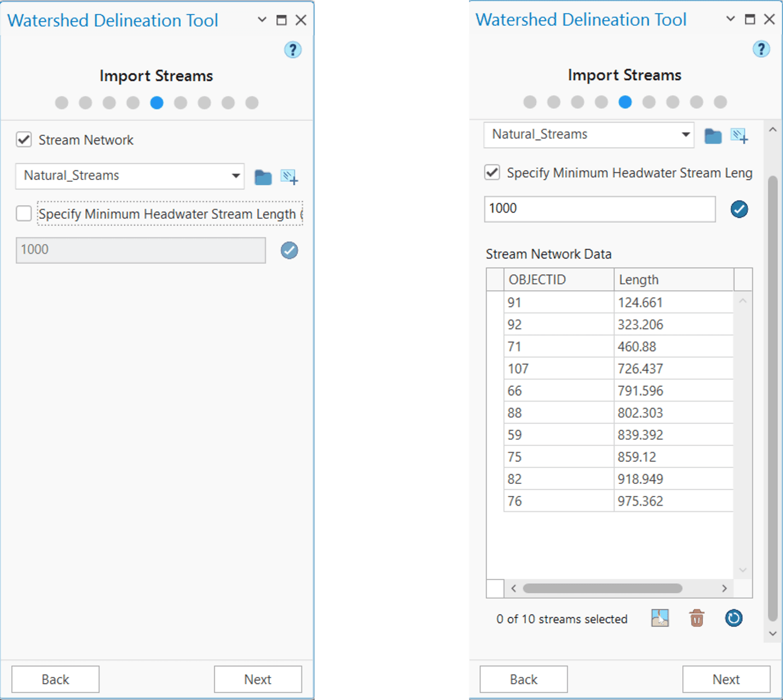Add new streams layer from map
Screen dimensions: 783x700
pyautogui.click(x=290, y=176)
